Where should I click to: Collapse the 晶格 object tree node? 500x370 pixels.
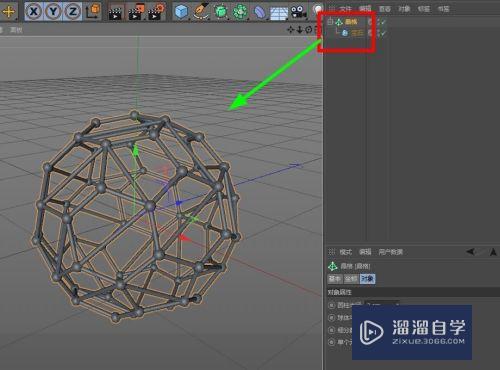click(330, 22)
